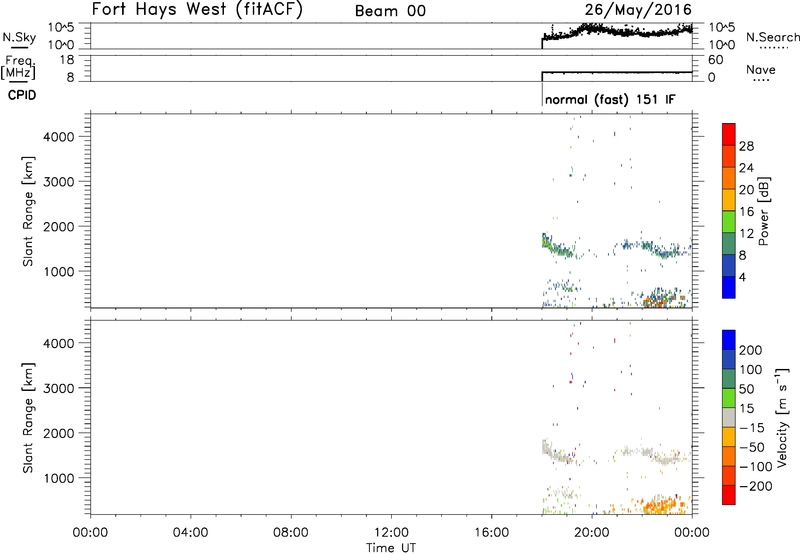Screen dimensions: 800x554
Task: Click the '20:00' time tick label
Action: point(591,533)
